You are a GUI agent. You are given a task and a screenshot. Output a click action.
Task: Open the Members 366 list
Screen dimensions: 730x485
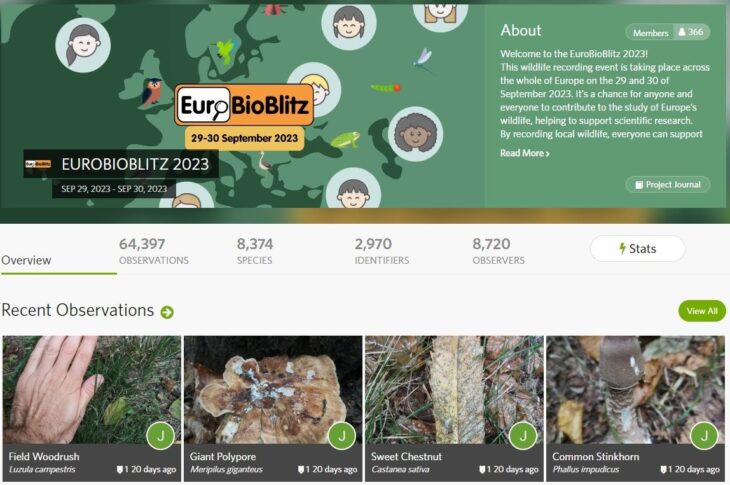click(x=668, y=32)
